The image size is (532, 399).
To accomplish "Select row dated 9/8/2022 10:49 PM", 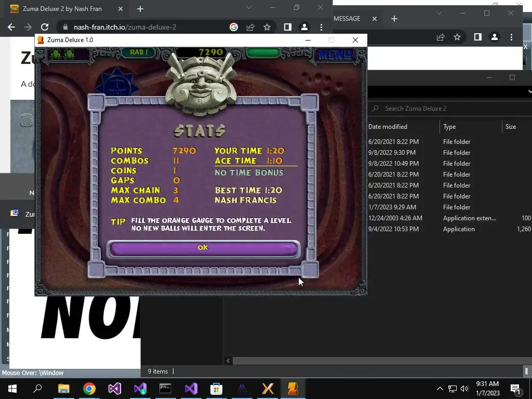I will click(x=449, y=164).
